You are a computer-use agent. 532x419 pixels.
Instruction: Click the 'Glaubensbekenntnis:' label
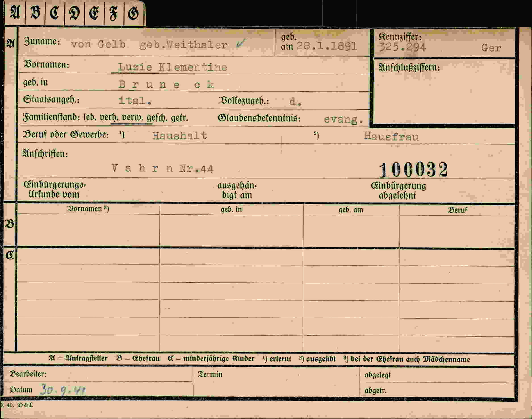pyautogui.click(x=259, y=118)
